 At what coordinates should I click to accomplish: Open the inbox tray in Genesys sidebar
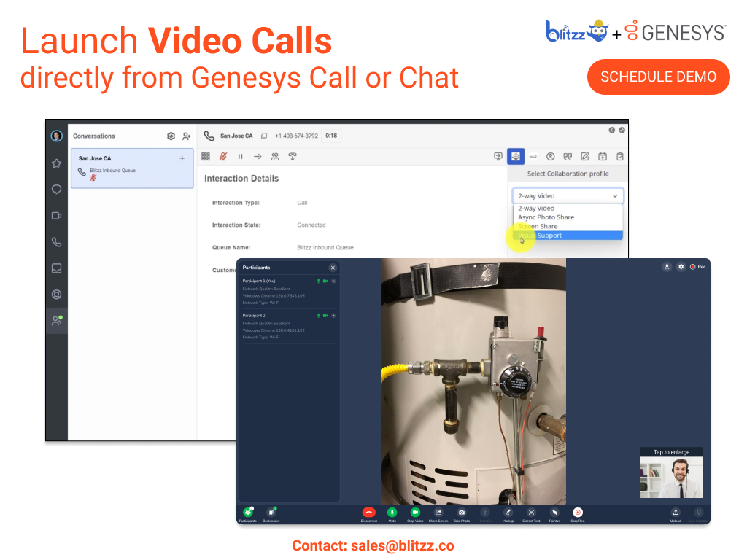pyautogui.click(x=57, y=268)
